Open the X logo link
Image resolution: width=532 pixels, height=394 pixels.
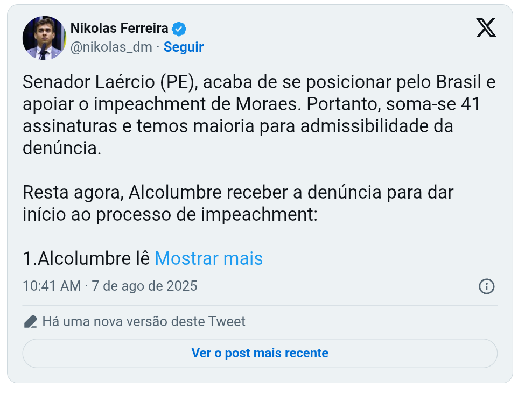click(486, 27)
